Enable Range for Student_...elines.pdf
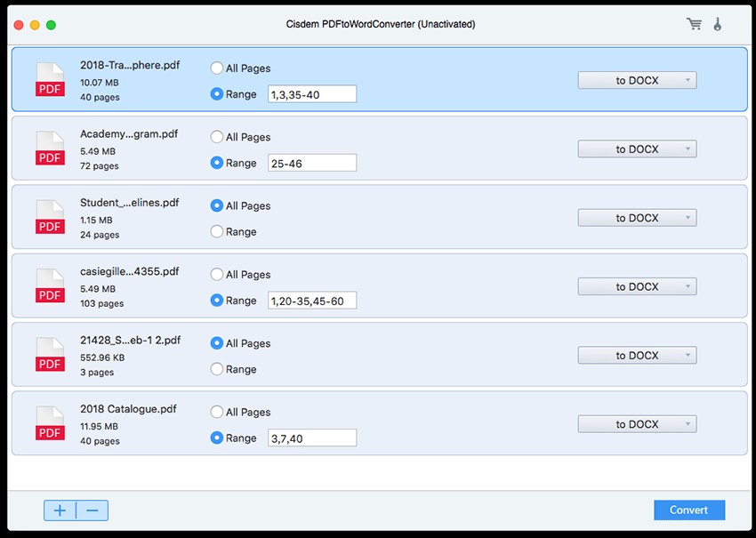756x538 pixels. click(x=215, y=231)
